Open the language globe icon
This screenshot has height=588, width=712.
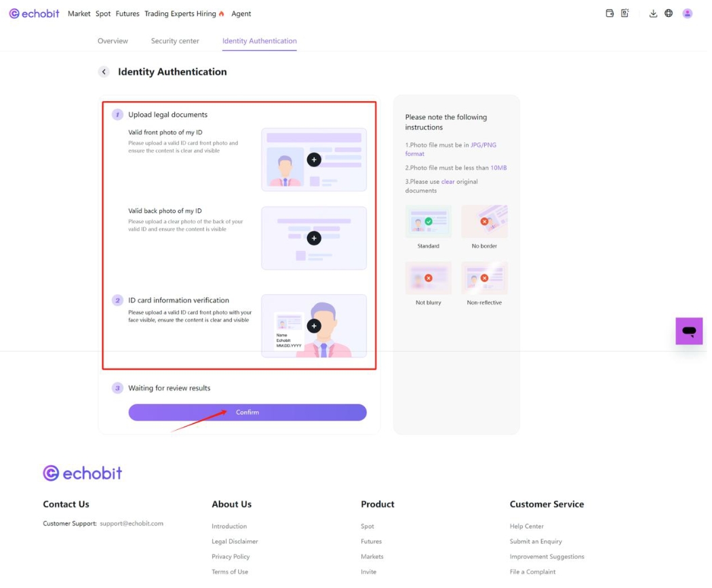point(669,13)
